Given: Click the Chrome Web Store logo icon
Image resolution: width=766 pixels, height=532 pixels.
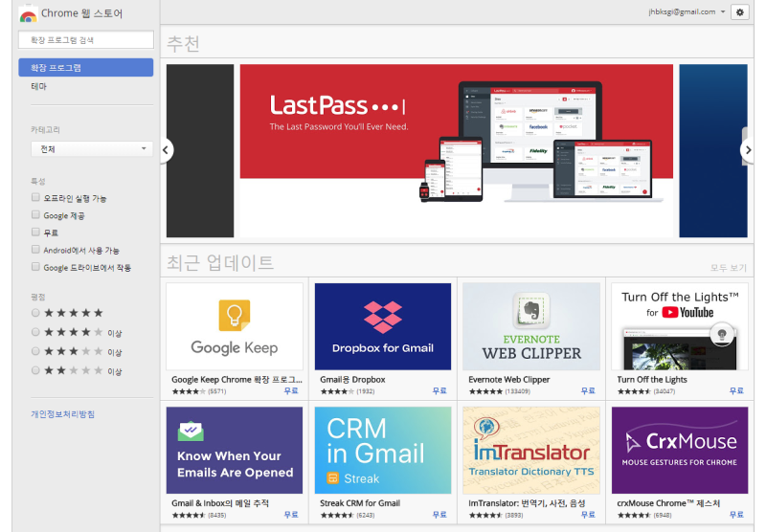Looking at the screenshot, I should (x=28, y=14).
